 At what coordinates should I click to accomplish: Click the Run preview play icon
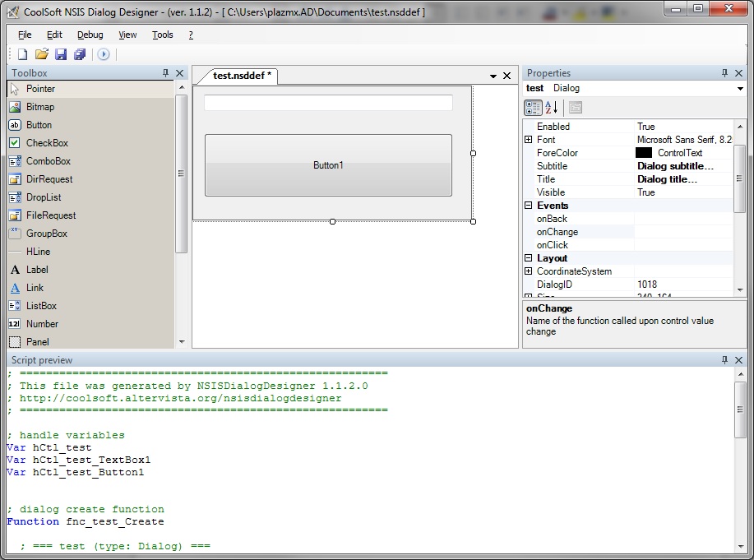coord(104,54)
